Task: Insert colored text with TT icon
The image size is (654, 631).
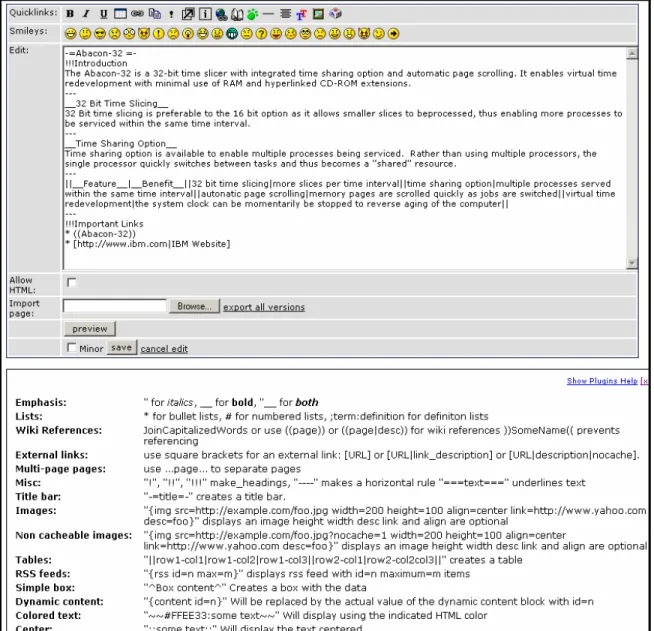Action: click(301, 15)
